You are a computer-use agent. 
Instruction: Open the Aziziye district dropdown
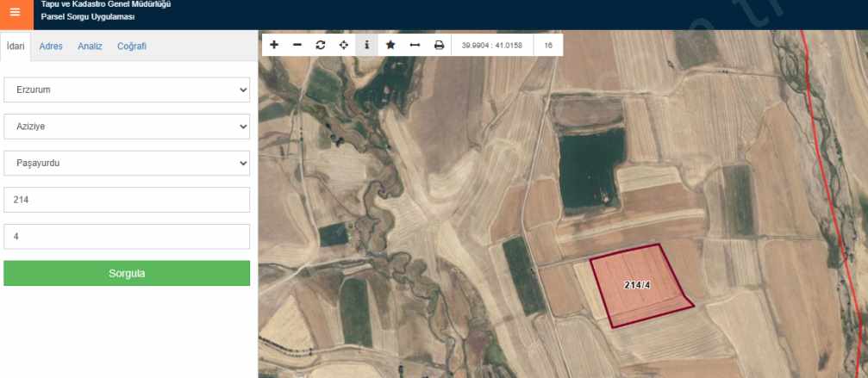click(x=127, y=126)
